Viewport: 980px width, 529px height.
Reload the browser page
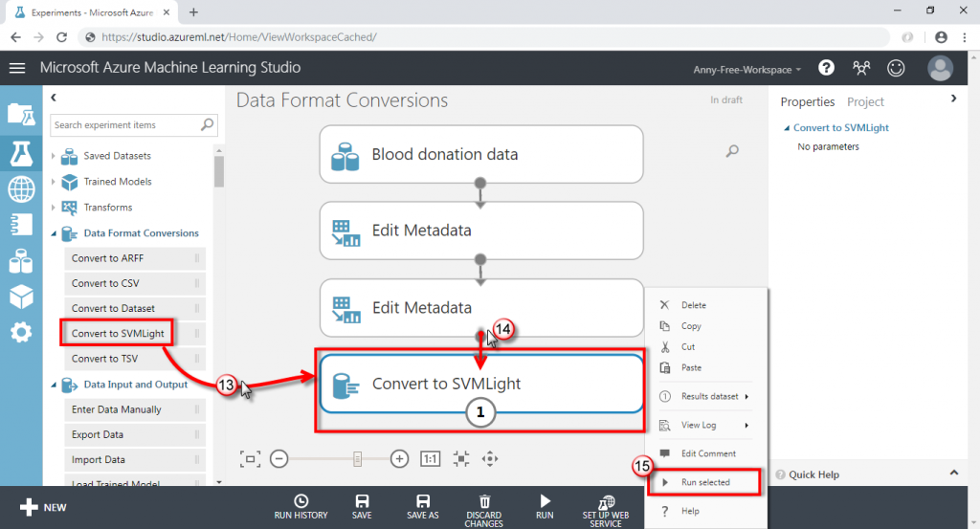pos(61,37)
